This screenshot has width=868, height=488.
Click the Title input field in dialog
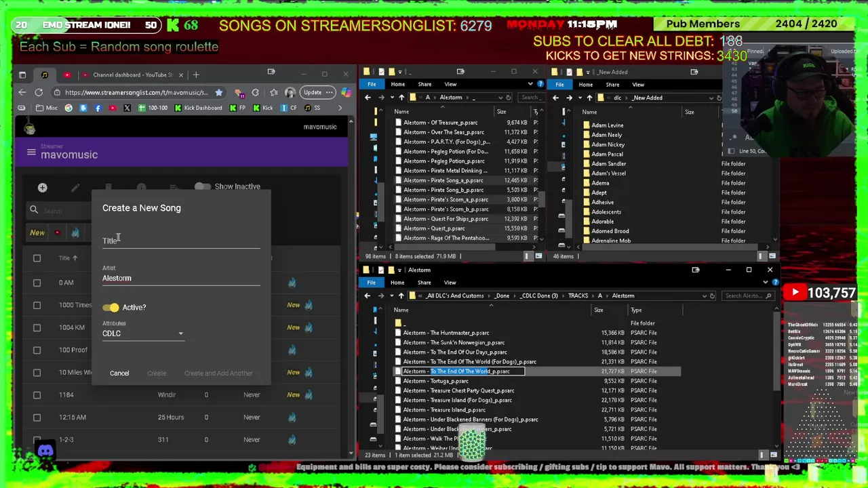(181, 241)
